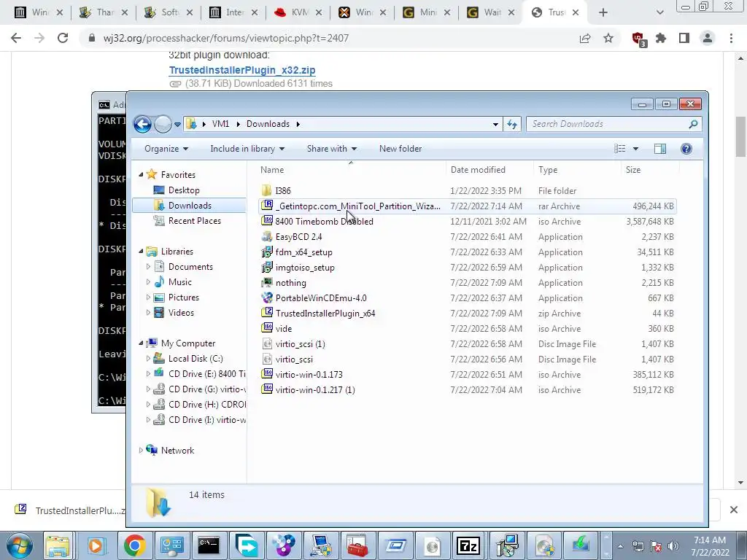Viewport: 747px width, 560px height.
Task: Toggle the preview pane icon
Action: click(659, 149)
